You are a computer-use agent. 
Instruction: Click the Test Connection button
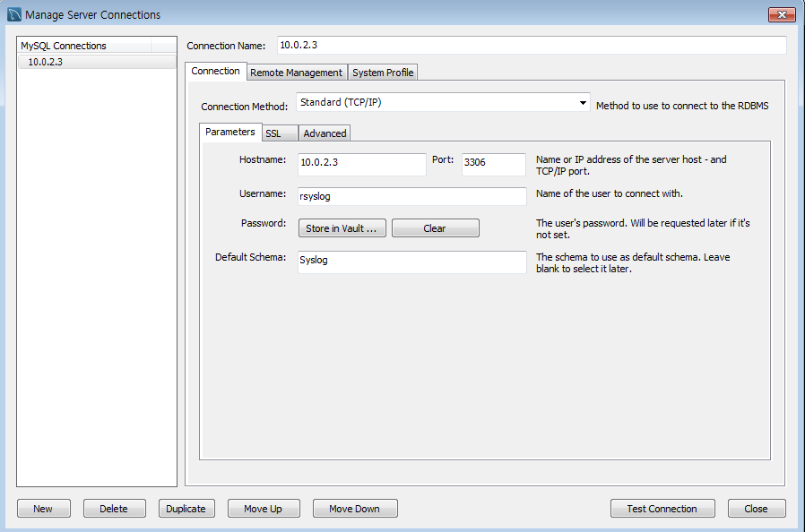[662, 509]
